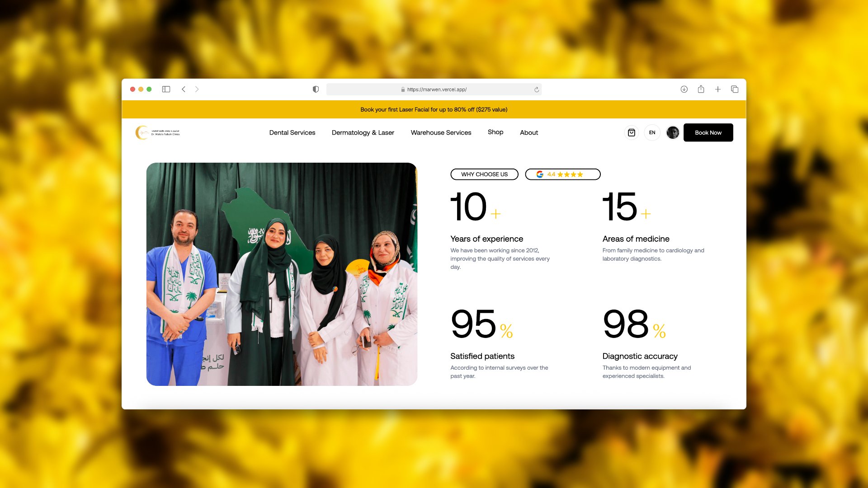The image size is (868, 488).
Task: Click the Laser Facial promo banner
Action: pos(434,109)
